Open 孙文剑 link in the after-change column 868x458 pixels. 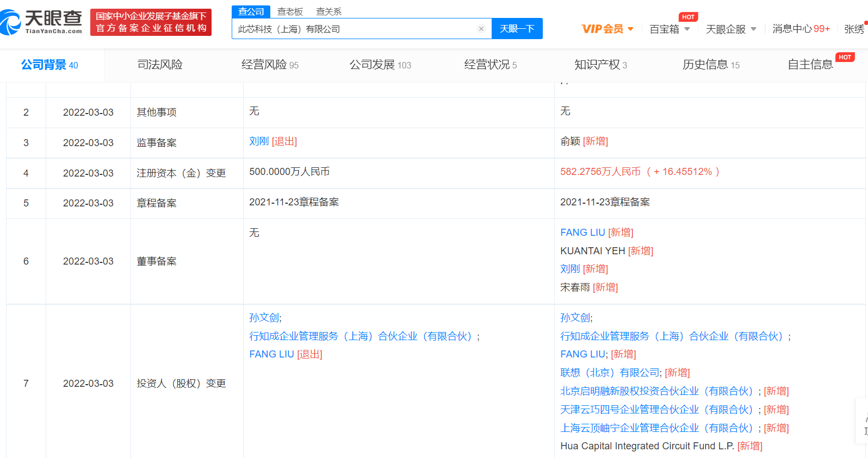(x=575, y=318)
